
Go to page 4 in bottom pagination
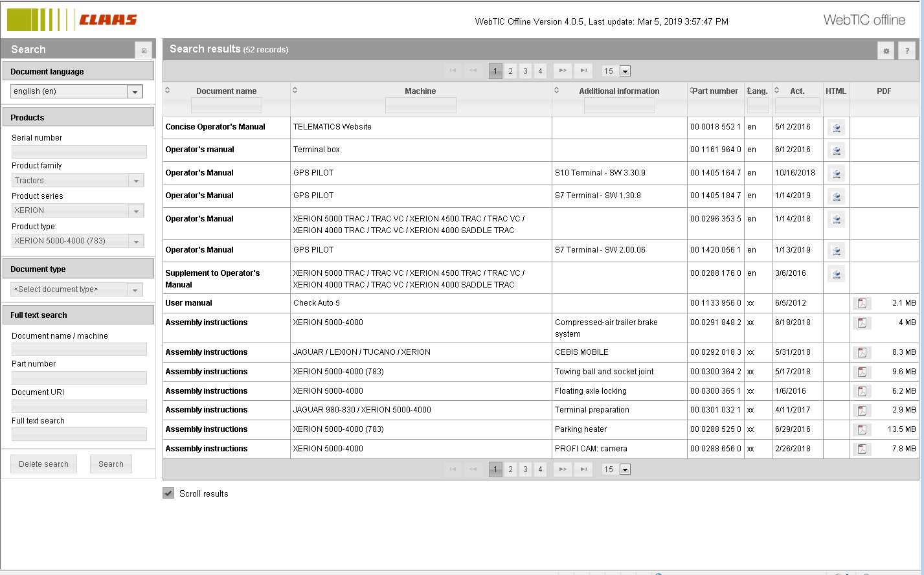point(540,469)
